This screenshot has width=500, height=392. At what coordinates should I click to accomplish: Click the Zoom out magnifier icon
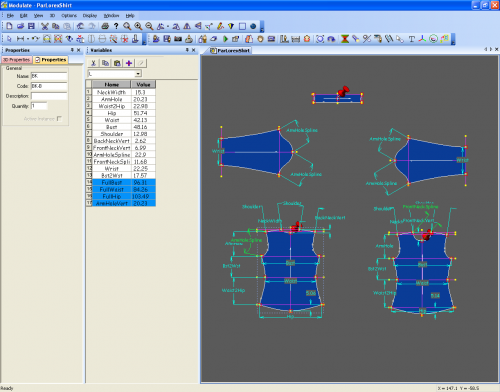(x=149, y=26)
